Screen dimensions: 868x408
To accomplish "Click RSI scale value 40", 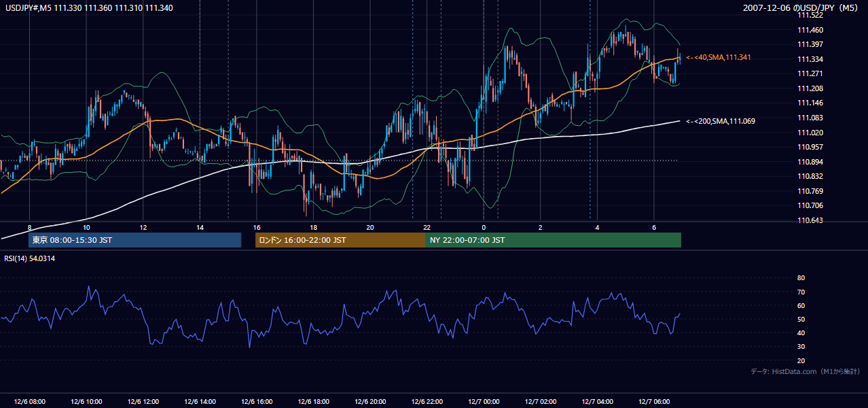I will coord(801,333).
